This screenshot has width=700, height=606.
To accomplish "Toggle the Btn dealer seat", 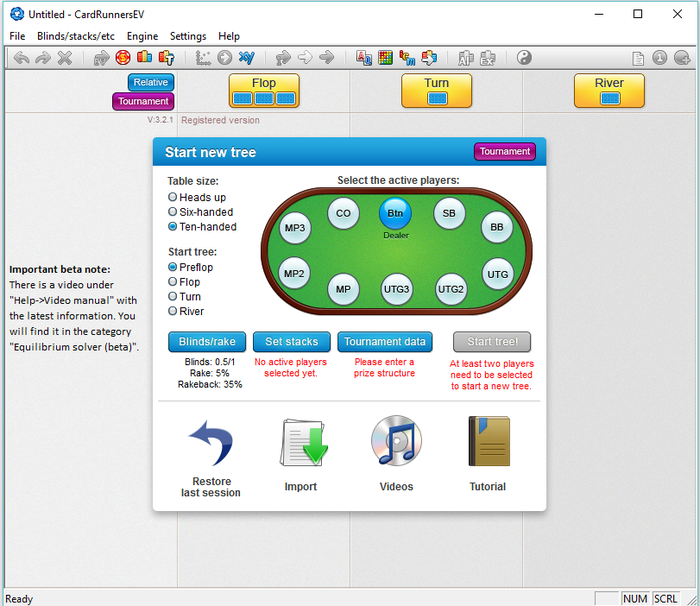I will [x=395, y=213].
